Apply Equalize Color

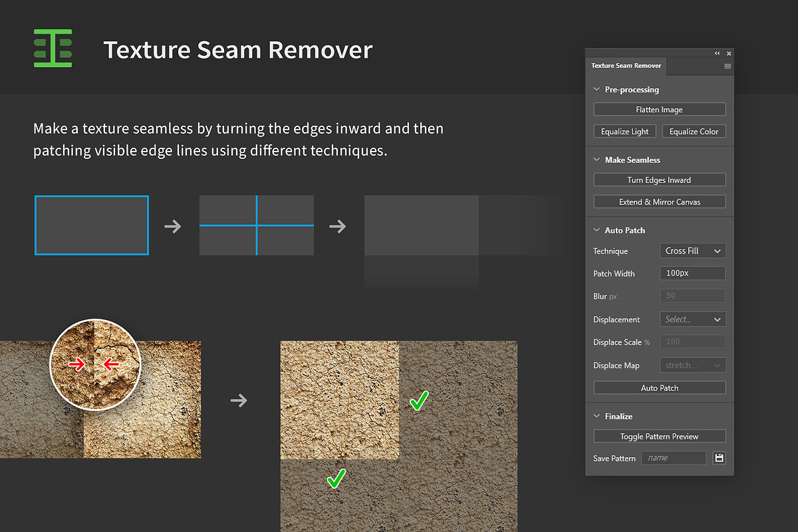[694, 131]
